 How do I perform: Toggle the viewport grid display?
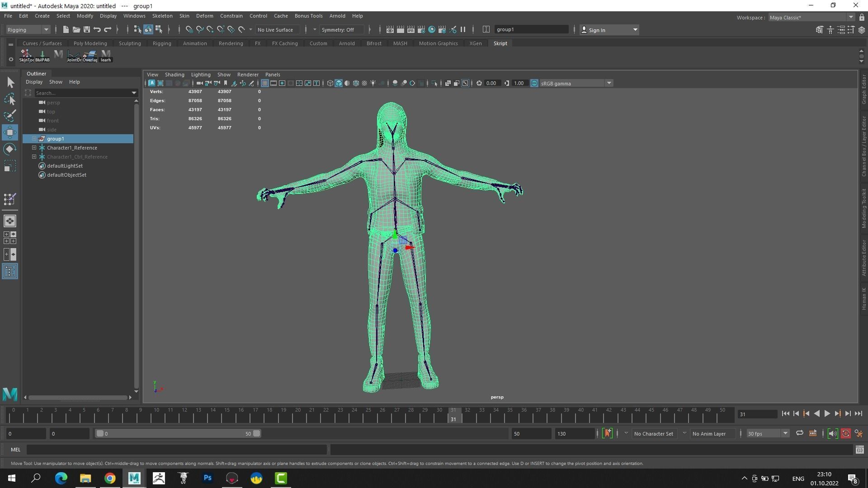coord(265,83)
